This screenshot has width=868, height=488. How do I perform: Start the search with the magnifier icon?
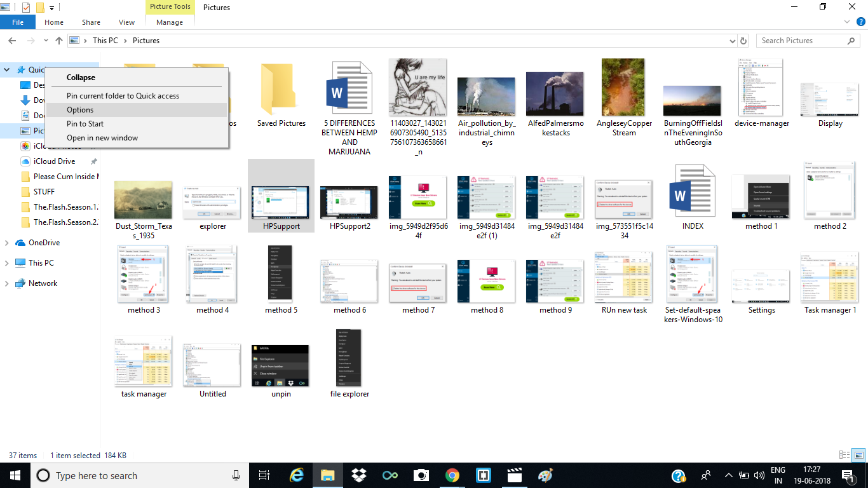[x=851, y=40]
